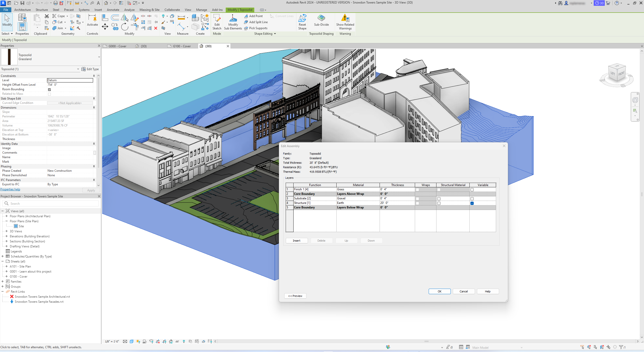Open the Manage ribbon tab
This screenshot has height=352, width=644.
click(202, 10)
